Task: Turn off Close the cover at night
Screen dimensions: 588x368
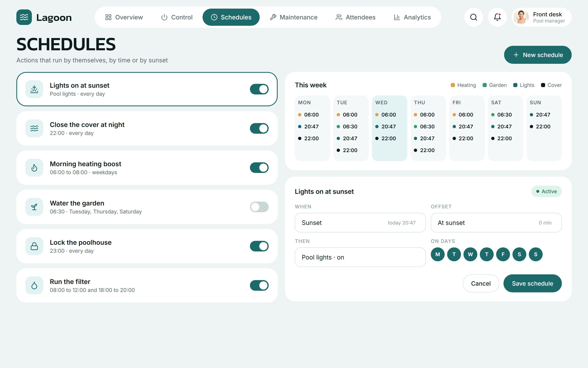Action: 259,129
